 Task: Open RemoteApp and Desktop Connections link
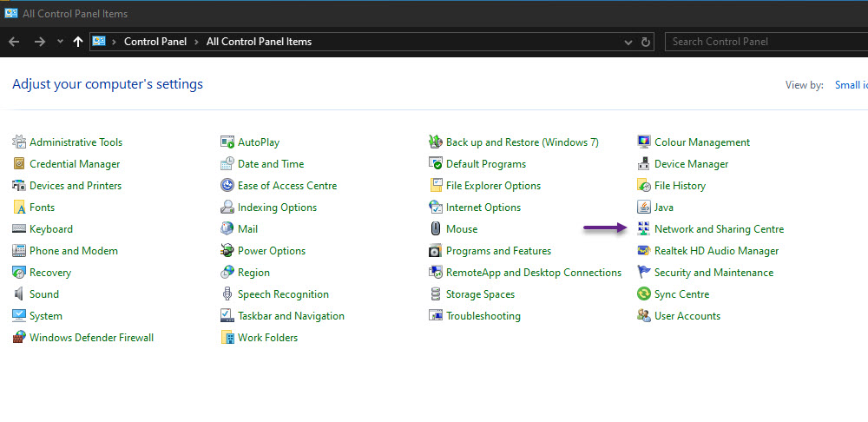(x=534, y=273)
